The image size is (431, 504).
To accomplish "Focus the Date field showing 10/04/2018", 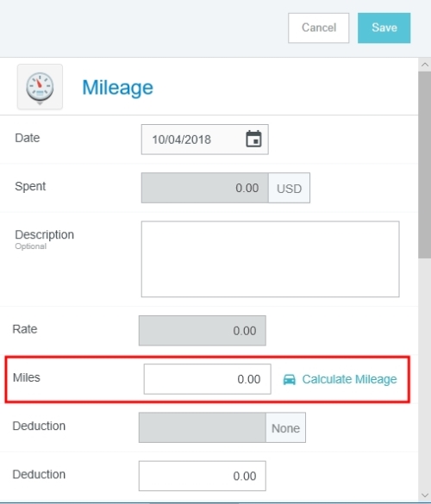I will tap(204, 140).
